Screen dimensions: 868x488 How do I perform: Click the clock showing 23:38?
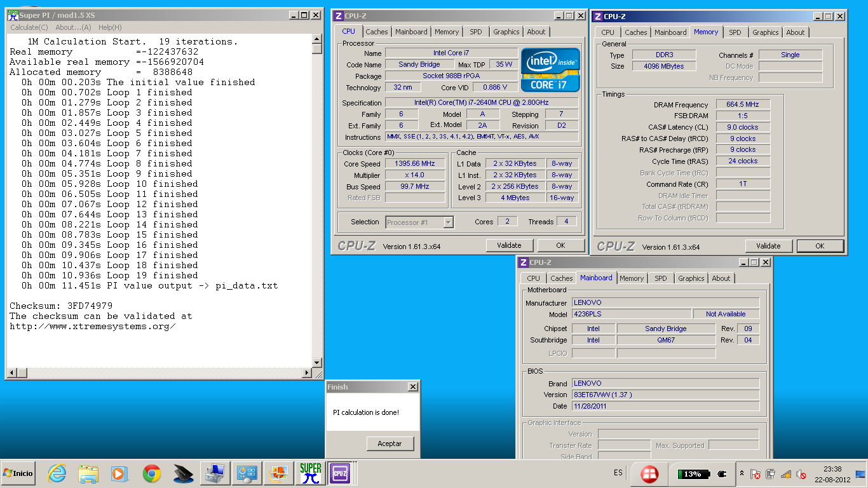832,469
